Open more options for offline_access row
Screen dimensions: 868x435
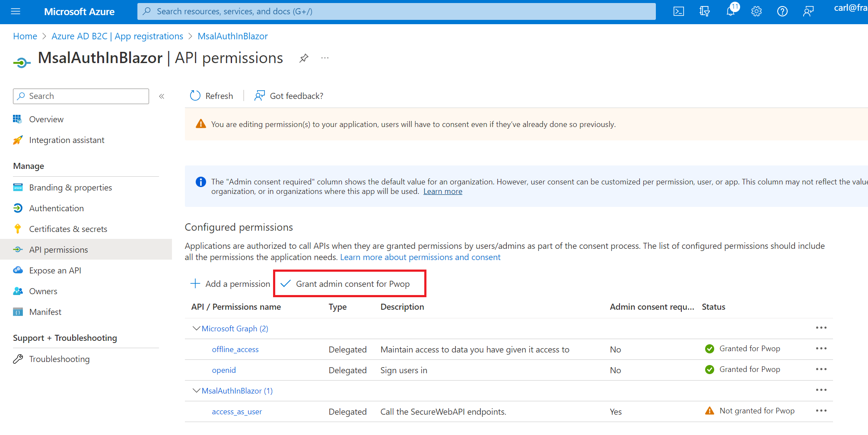[x=821, y=349]
